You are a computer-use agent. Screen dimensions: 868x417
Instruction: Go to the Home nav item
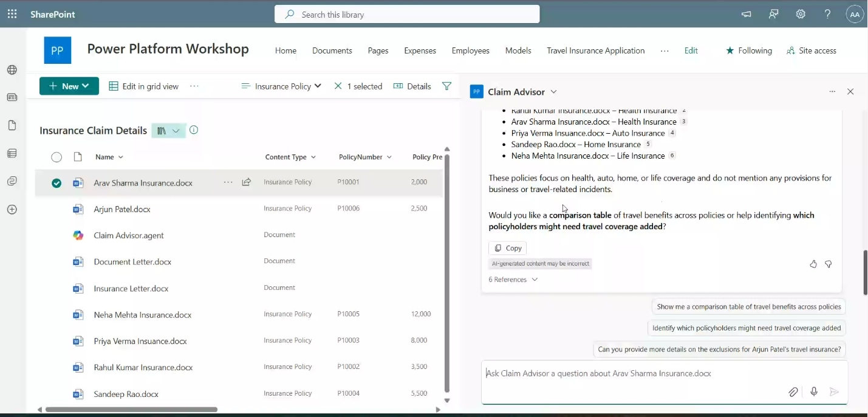click(x=285, y=50)
